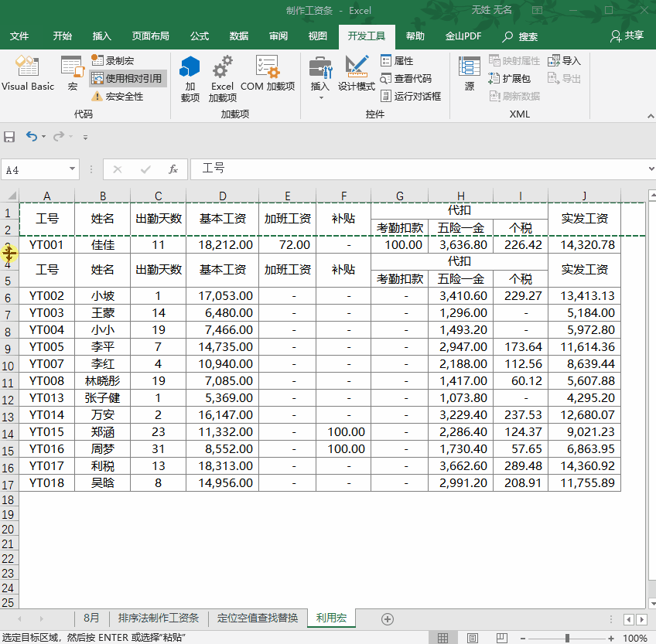Click 运行对话框 run dialog
Image resolution: width=656 pixels, height=644 pixels.
[411, 96]
